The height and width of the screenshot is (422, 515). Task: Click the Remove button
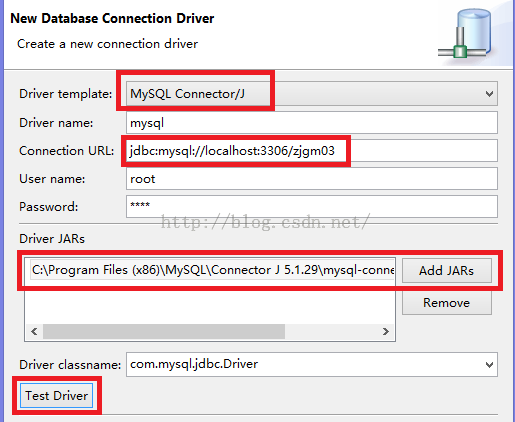[447, 303]
